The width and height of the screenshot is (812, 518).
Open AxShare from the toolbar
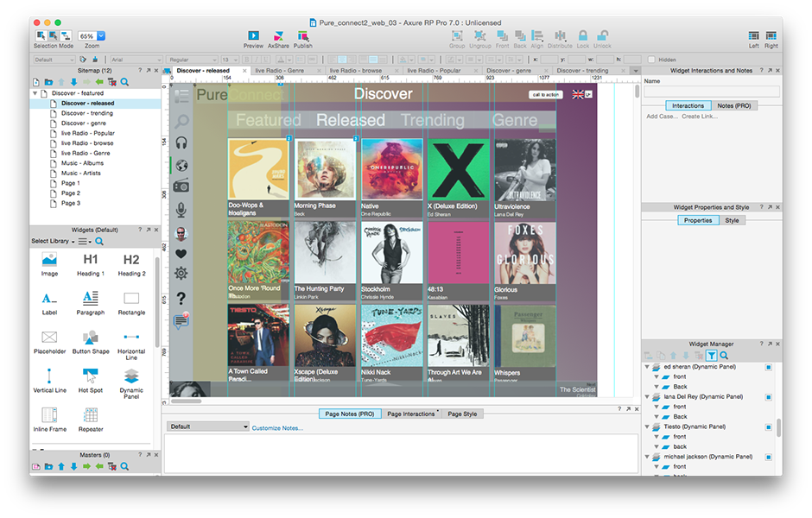click(x=278, y=36)
